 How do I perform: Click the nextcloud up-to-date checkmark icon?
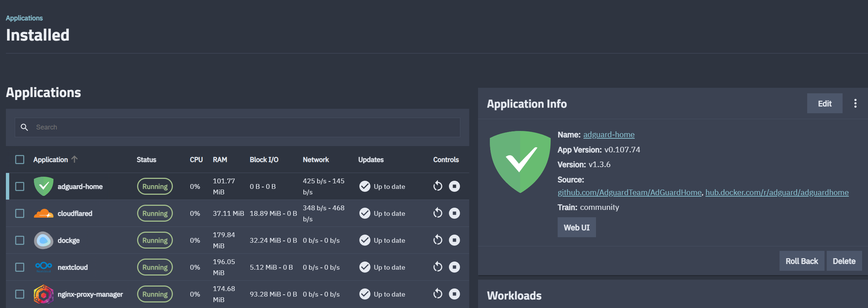(x=365, y=267)
